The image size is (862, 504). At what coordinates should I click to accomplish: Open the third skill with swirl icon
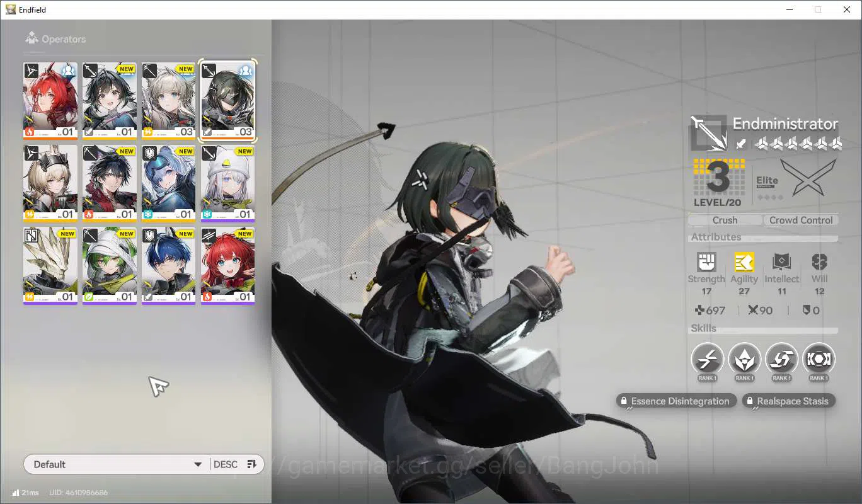tap(781, 360)
